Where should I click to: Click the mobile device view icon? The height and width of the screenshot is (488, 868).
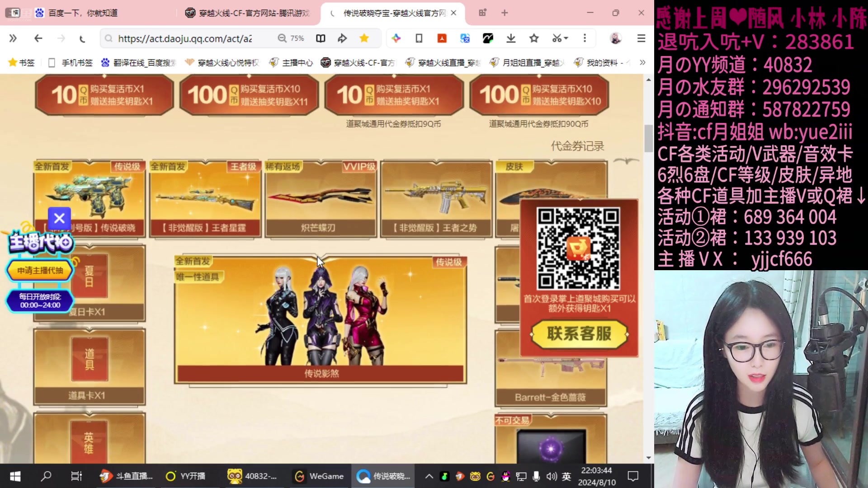[419, 38]
